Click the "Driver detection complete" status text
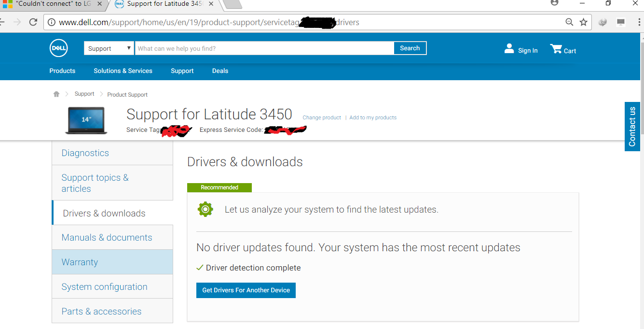 (253, 268)
